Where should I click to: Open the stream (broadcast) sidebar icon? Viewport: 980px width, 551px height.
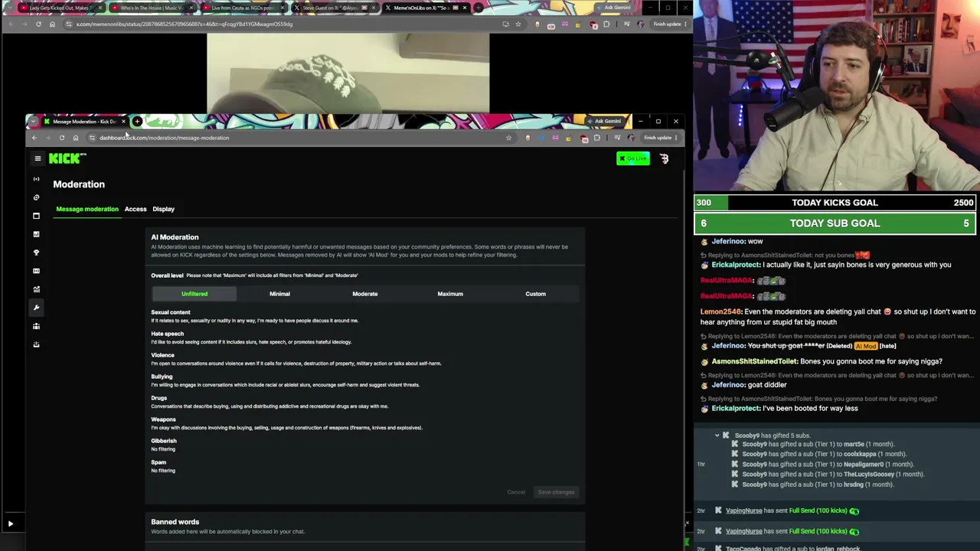(x=36, y=179)
